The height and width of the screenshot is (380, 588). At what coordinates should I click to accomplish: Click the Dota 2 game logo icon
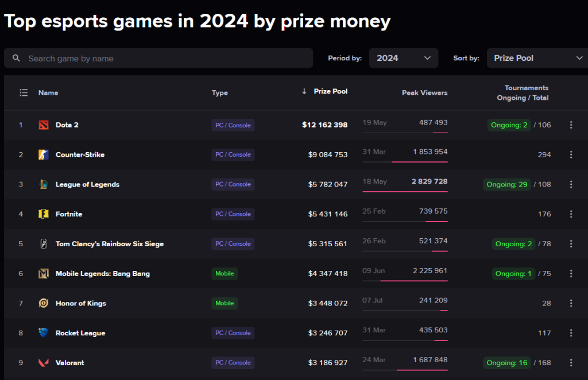(44, 125)
